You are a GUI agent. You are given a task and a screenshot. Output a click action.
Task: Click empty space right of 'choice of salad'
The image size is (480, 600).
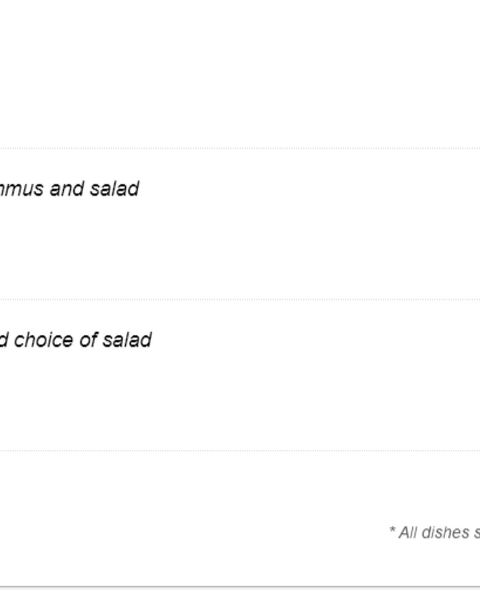[316, 340]
